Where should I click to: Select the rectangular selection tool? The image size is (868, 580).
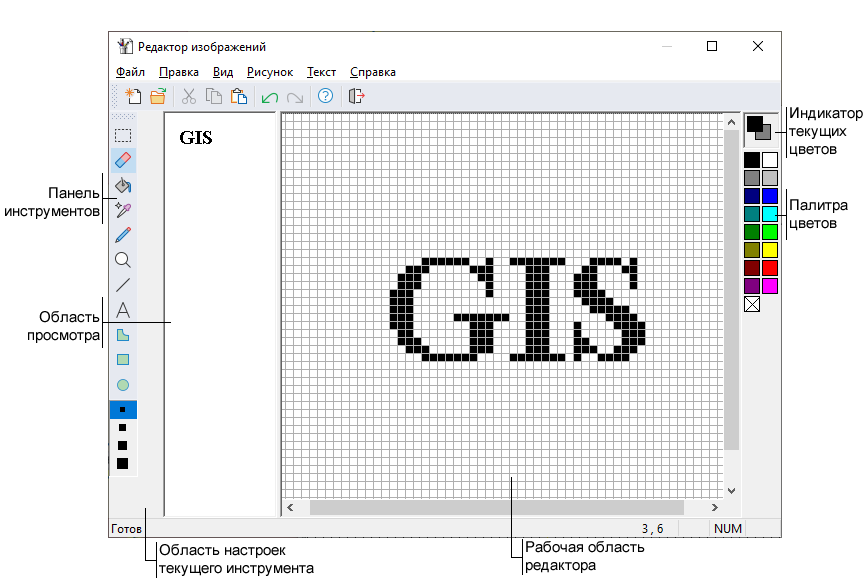(x=123, y=135)
